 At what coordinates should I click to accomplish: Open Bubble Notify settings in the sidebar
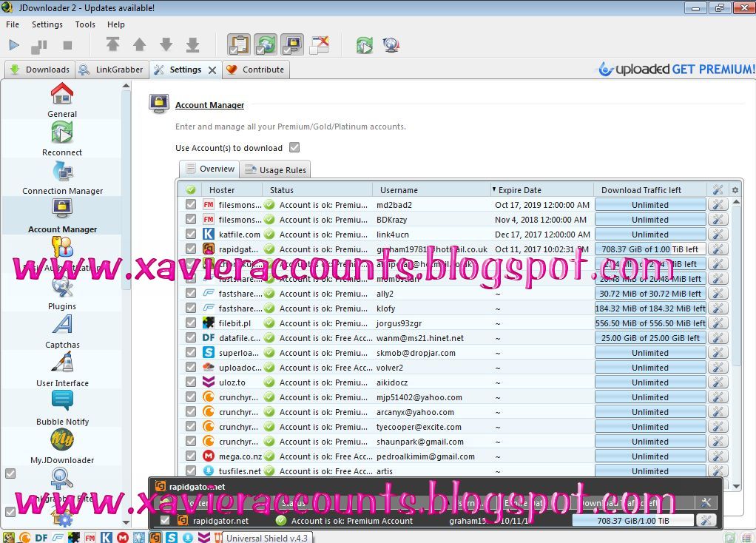[62, 408]
